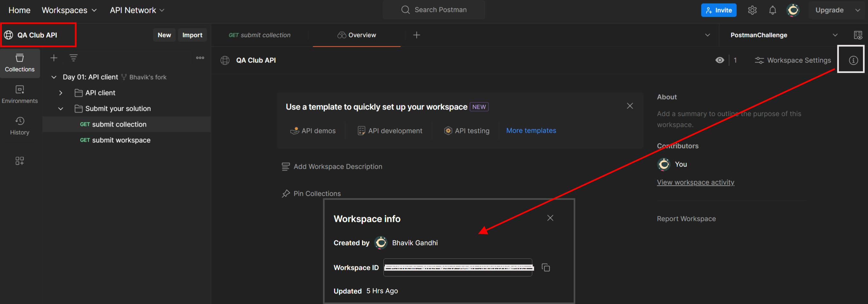This screenshot has width=868, height=304.
Task: Select the API demos template
Action: pyautogui.click(x=313, y=131)
